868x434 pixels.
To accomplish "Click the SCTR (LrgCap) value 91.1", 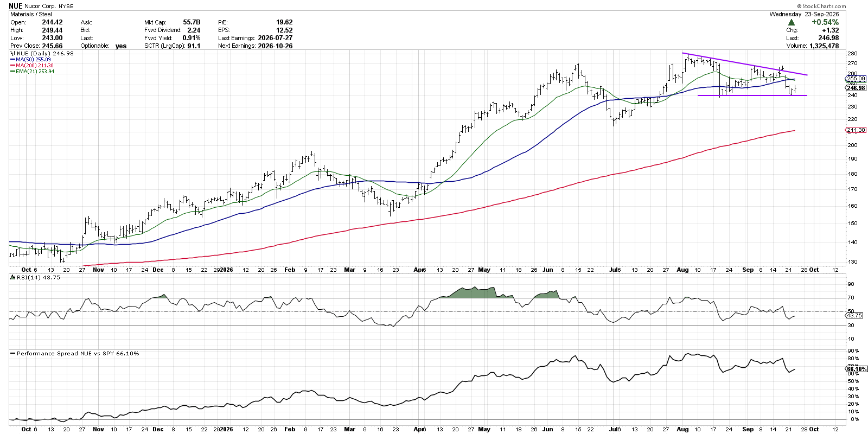I will [x=194, y=46].
